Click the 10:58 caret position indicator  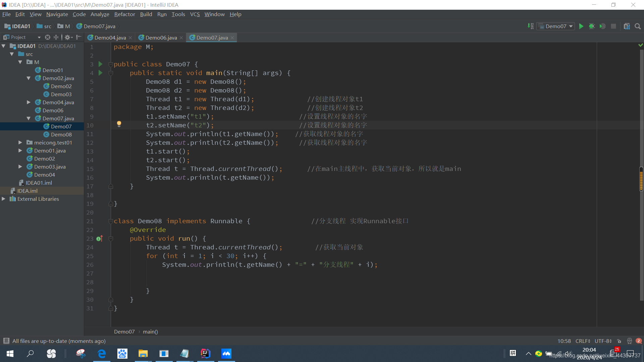click(564, 341)
